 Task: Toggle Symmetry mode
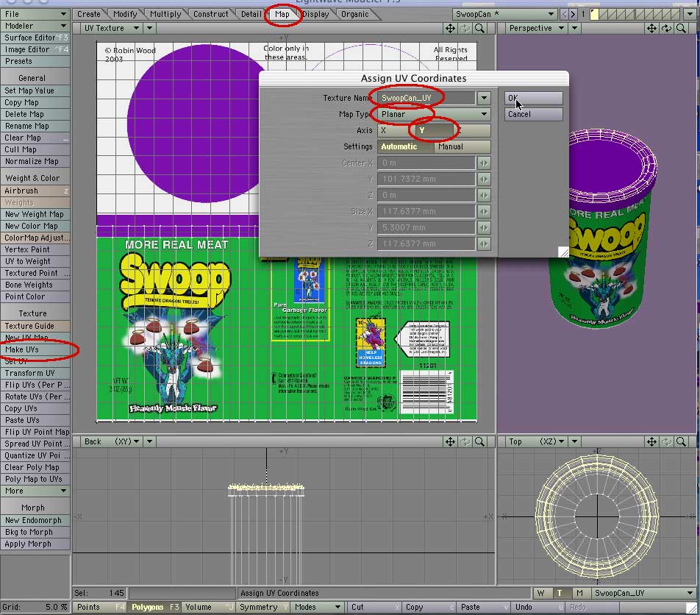pyautogui.click(x=263, y=607)
